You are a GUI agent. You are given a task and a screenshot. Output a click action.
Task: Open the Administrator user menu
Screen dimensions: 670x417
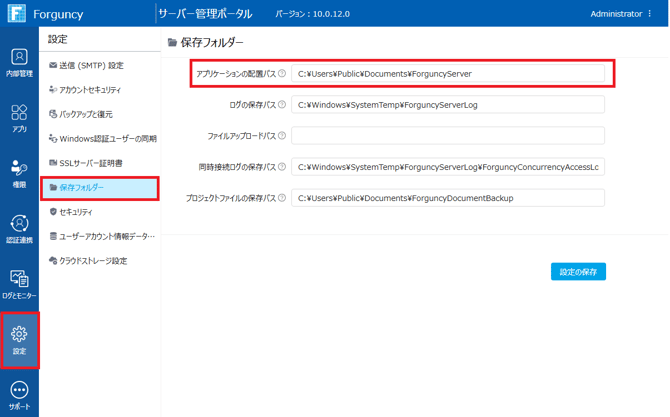point(622,14)
